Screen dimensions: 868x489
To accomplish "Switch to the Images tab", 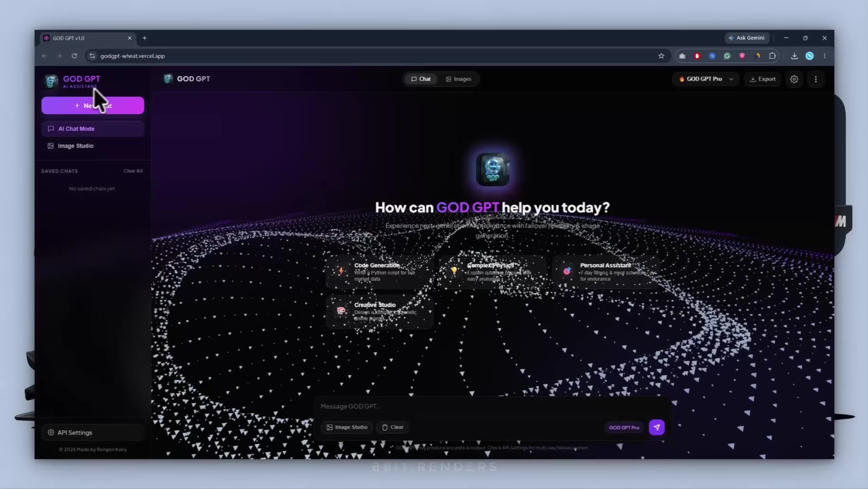I will point(458,79).
